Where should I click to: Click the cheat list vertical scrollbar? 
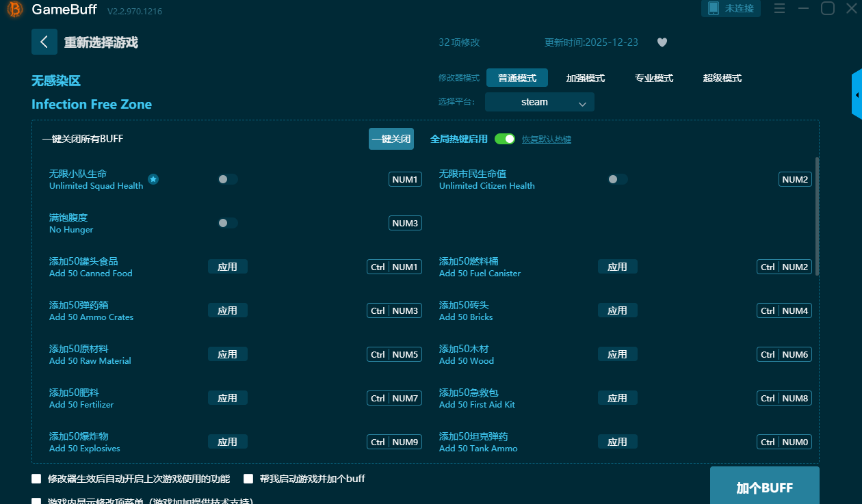click(x=817, y=215)
